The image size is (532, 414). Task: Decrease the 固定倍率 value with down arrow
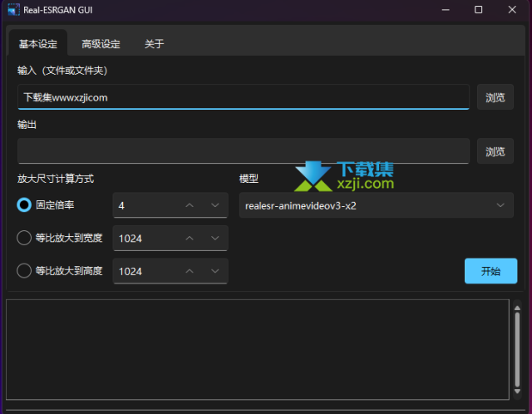[x=215, y=205]
